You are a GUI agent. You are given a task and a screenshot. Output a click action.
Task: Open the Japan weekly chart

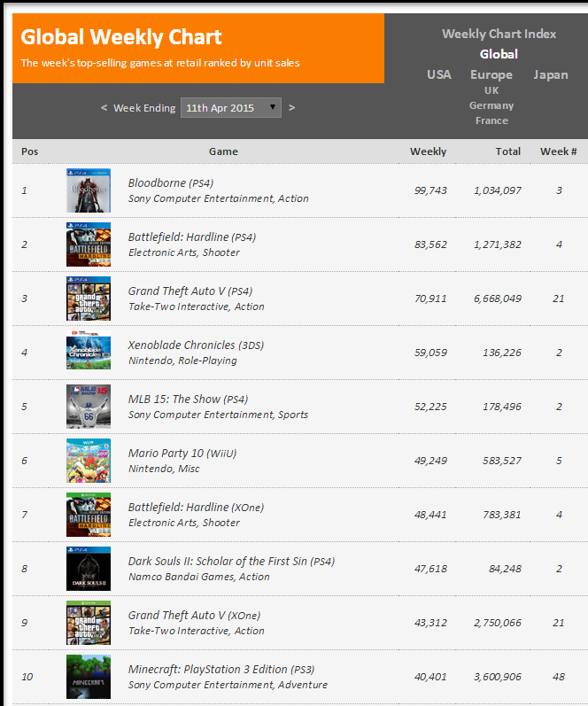click(x=551, y=74)
